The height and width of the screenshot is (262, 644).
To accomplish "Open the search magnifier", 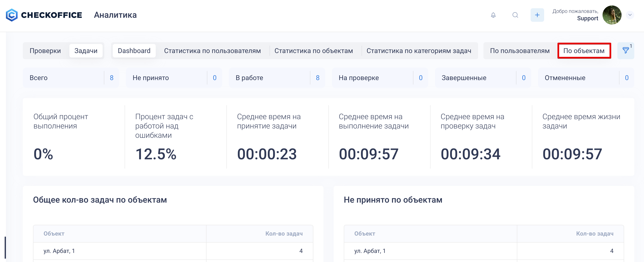I will (515, 15).
